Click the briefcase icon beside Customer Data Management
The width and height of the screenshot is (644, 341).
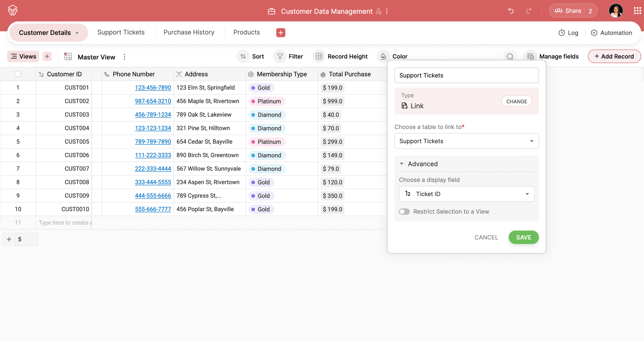pyautogui.click(x=271, y=11)
